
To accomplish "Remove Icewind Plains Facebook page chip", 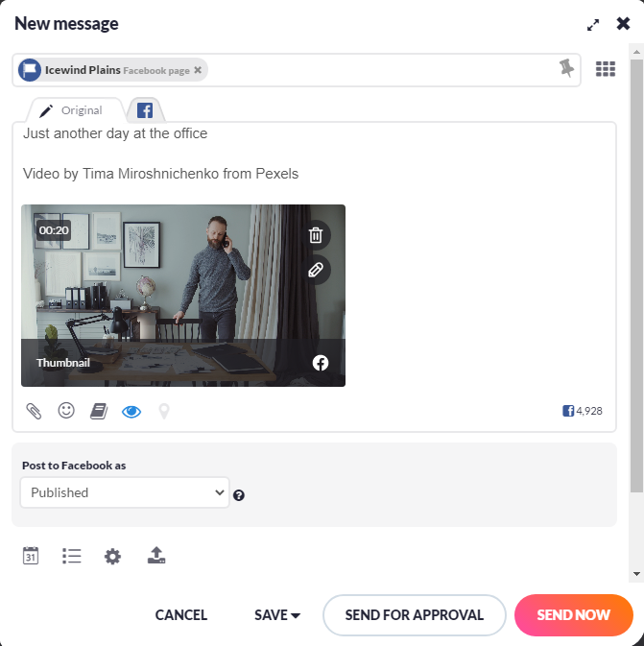I will 198,70.
